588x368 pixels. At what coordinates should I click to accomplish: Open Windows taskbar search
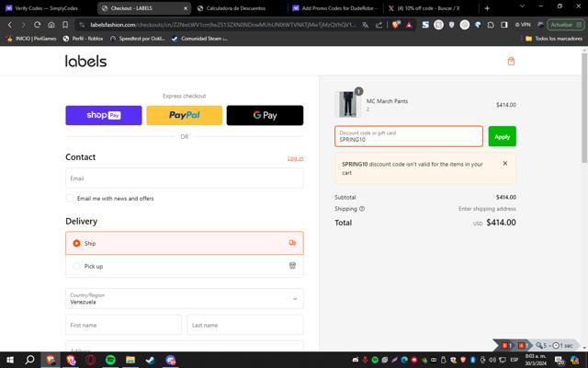29,360
